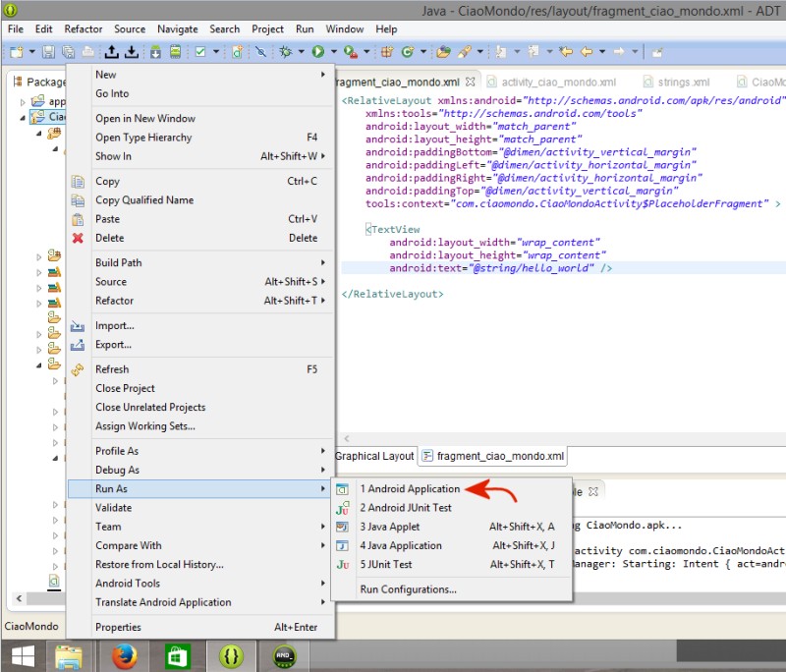Viewport: 786px width, 672px height.
Task: Open dropdown next to Back arrow
Action: (602, 52)
